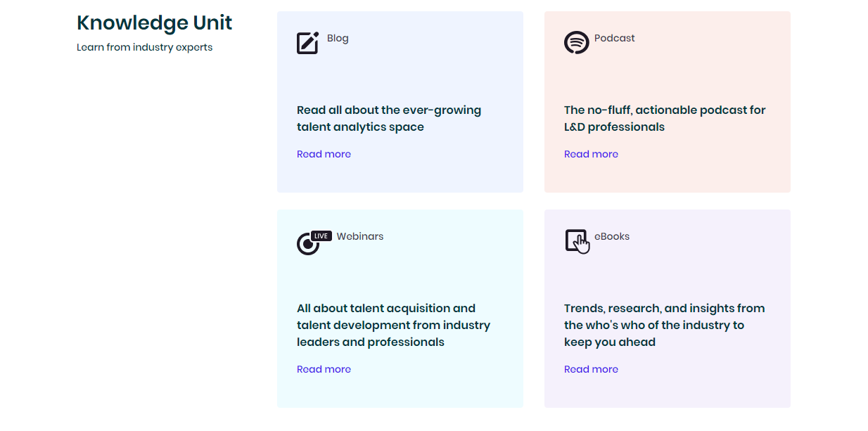868x431 pixels.
Task: Click the eBooks tablet-touch icon
Action: [576, 241]
